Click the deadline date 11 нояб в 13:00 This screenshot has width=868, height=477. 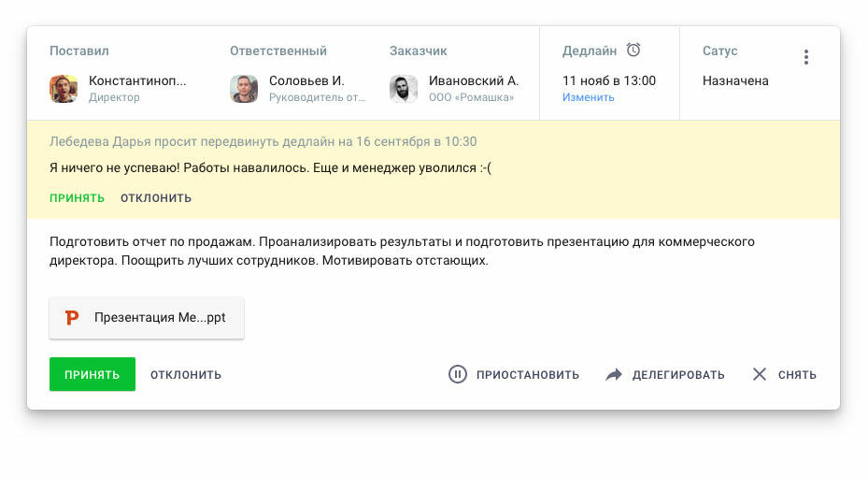coord(609,80)
